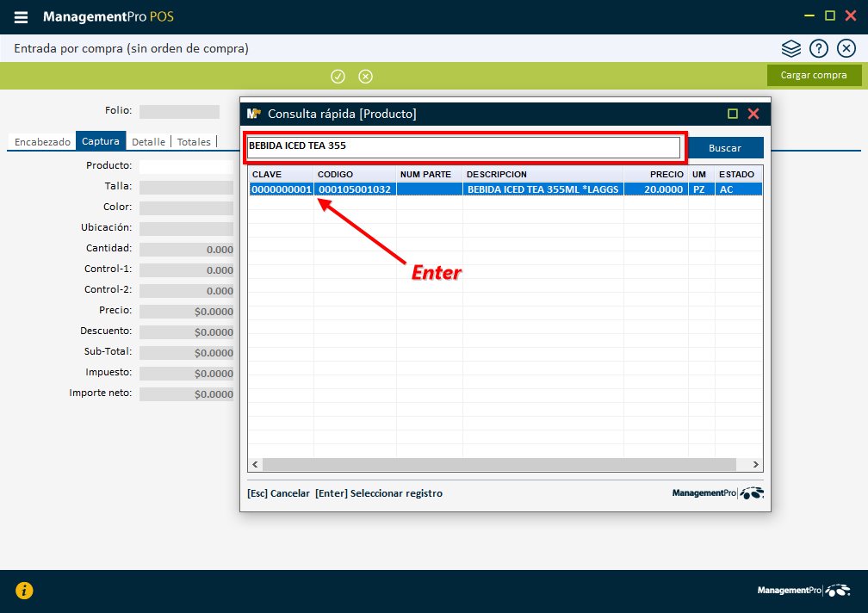
Task: Click the Sub-Total field
Action: point(187,352)
